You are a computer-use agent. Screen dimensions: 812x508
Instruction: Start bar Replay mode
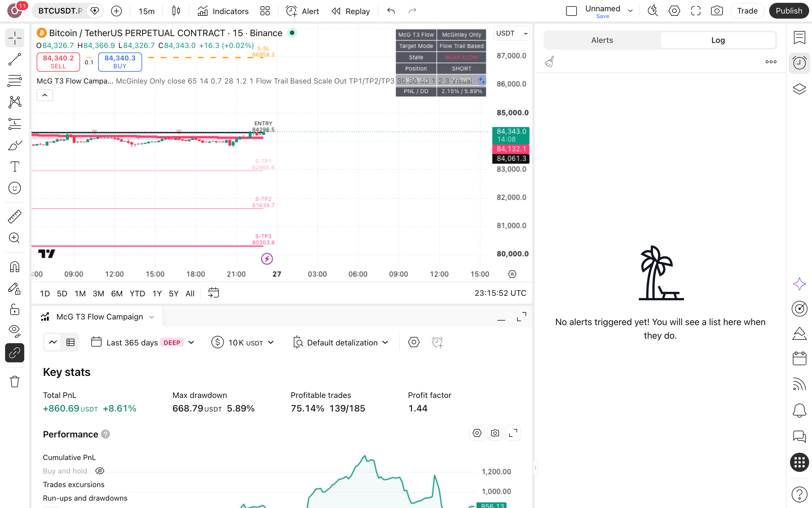pos(351,11)
